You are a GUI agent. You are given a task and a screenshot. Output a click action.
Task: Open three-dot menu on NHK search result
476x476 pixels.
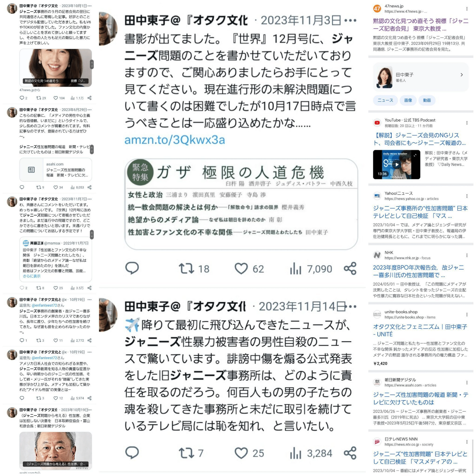tap(467, 255)
